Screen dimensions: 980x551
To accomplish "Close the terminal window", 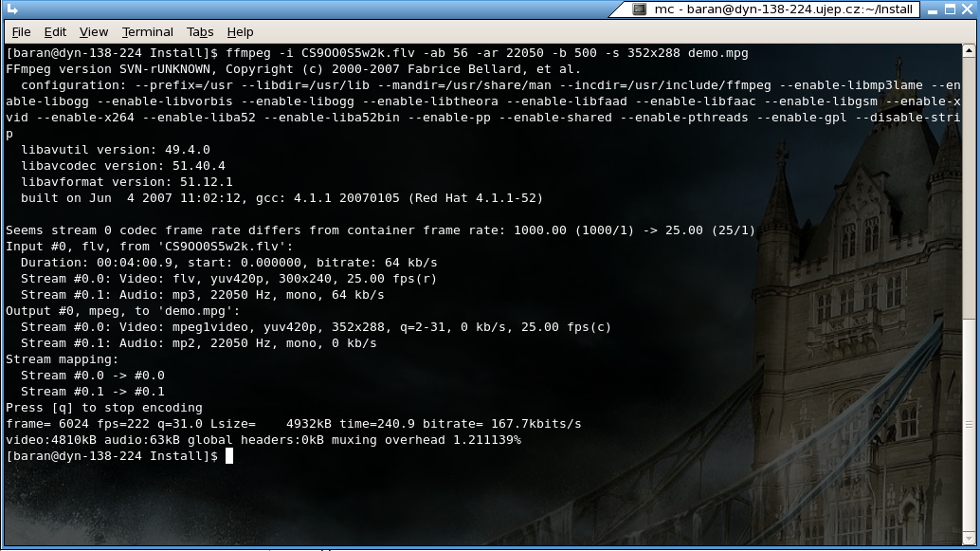I will (x=967, y=9).
